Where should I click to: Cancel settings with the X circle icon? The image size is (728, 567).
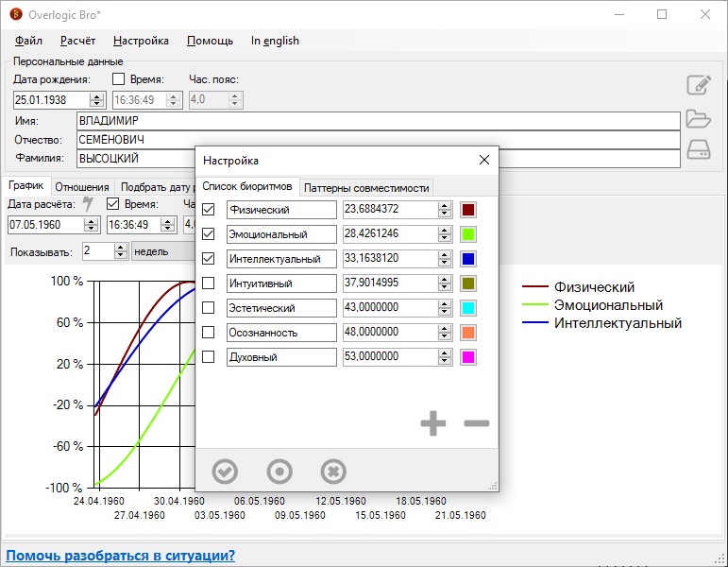tap(333, 471)
